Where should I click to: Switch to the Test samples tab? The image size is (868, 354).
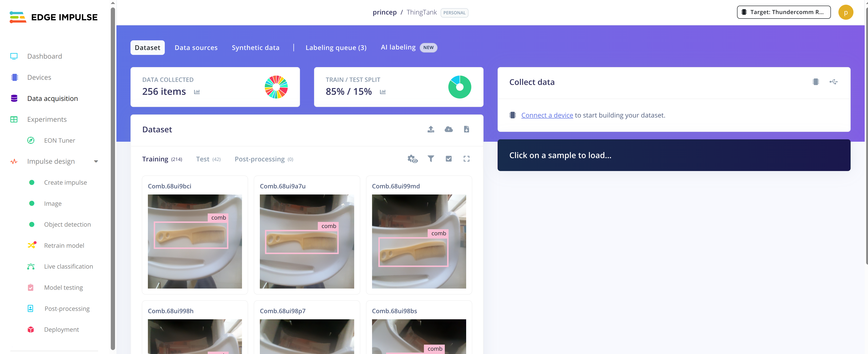[203, 159]
